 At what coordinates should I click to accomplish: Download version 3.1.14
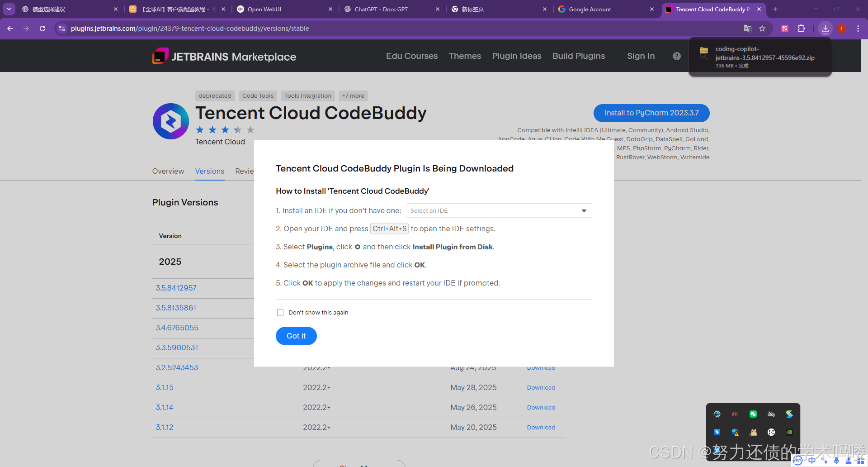pos(541,408)
